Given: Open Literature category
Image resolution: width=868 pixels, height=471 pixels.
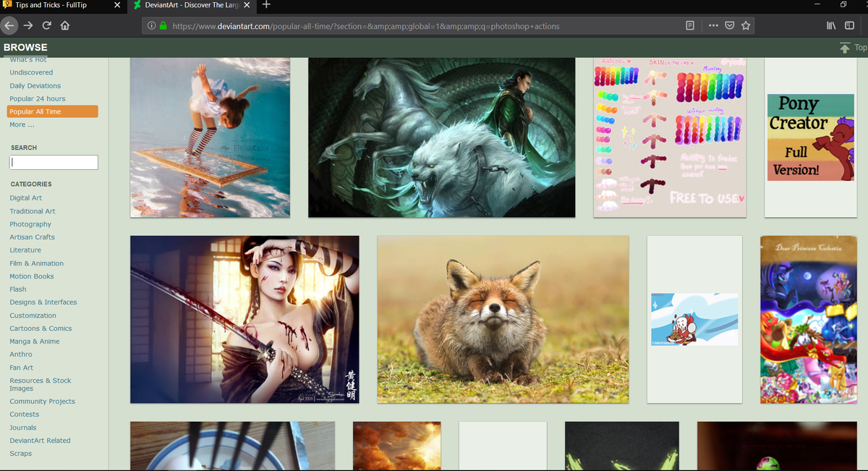Looking at the screenshot, I should coord(25,250).
